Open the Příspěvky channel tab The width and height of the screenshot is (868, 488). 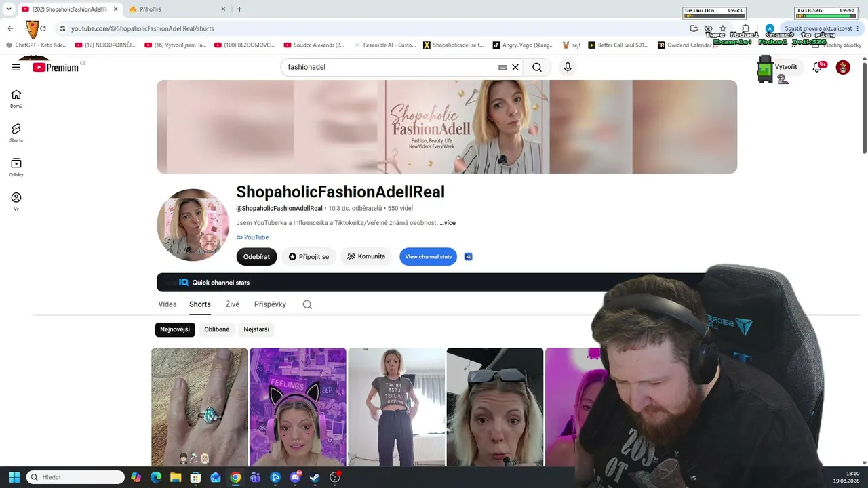pyautogui.click(x=270, y=304)
